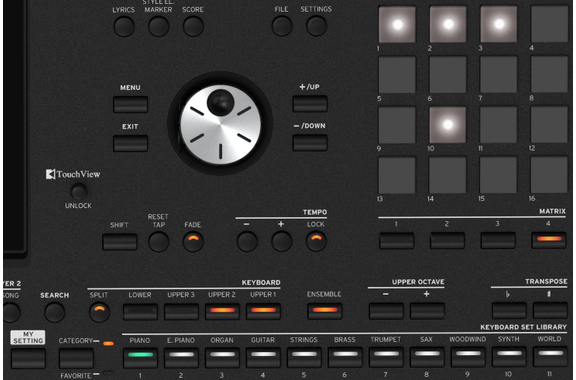Select the BRASS keyboard set

pos(345,358)
